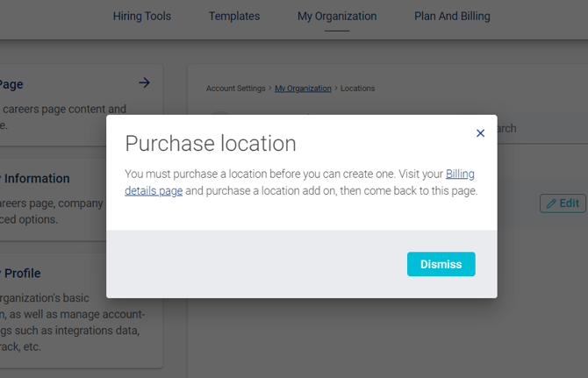The width and height of the screenshot is (588, 378).
Task: Open the Templates tab
Action: coord(234,16)
